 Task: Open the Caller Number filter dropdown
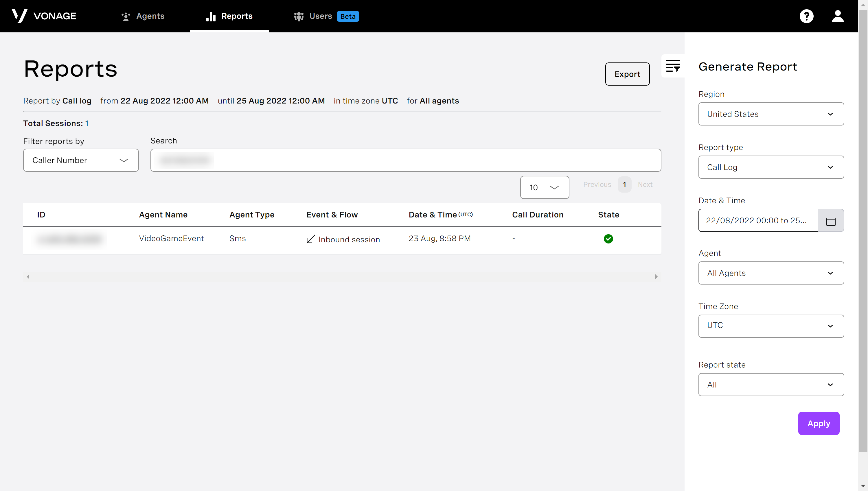(81, 160)
